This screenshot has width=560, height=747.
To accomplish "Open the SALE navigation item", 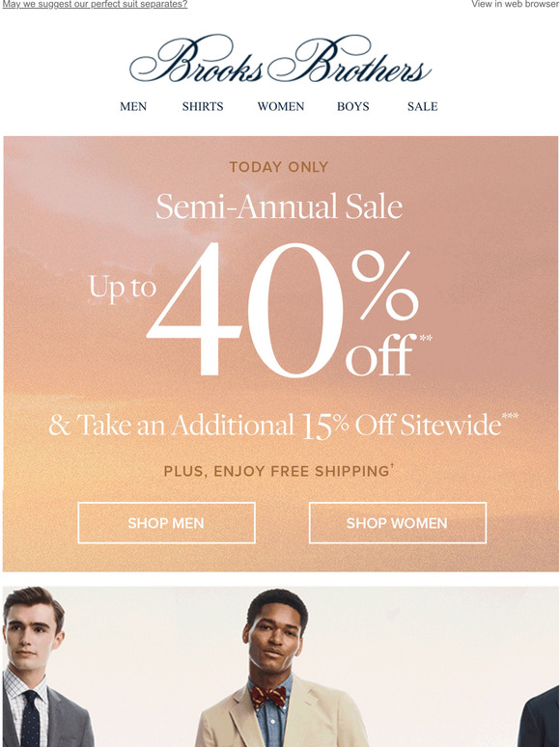I will (422, 106).
